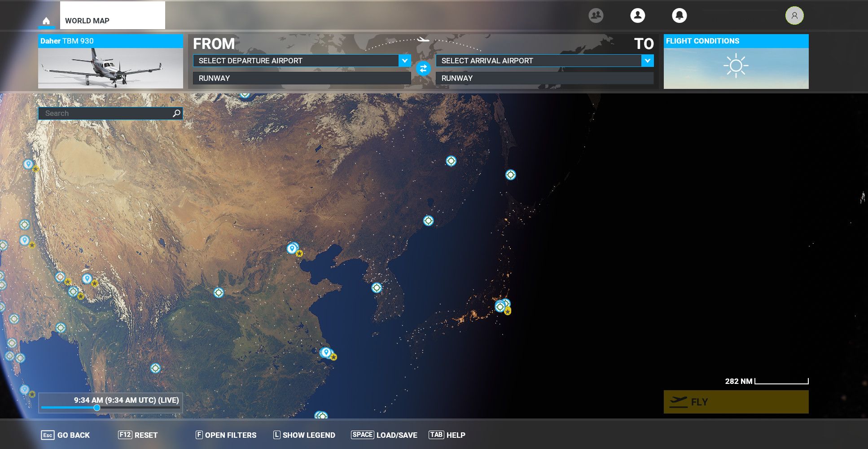The height and width of the screenshot is (449, 868).
Task: Toggle SHOW LEGEND on the map
Action: pos(304,435)
